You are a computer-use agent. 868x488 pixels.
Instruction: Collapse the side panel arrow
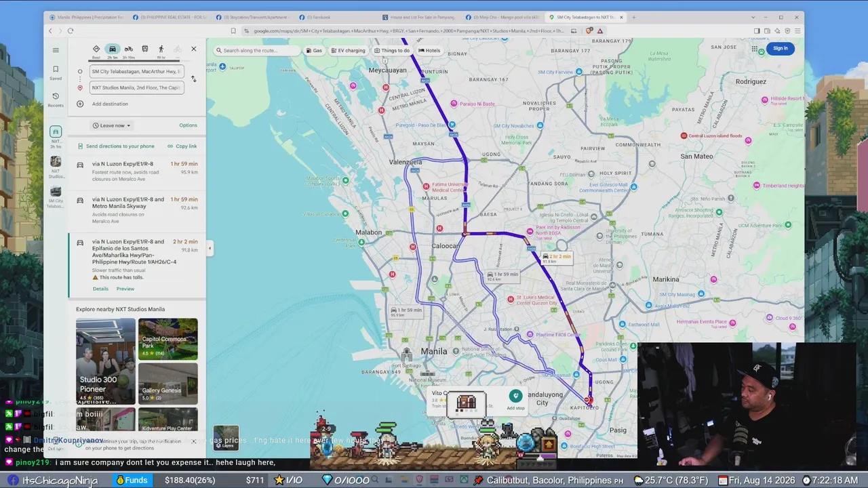(x=210, y=249)
